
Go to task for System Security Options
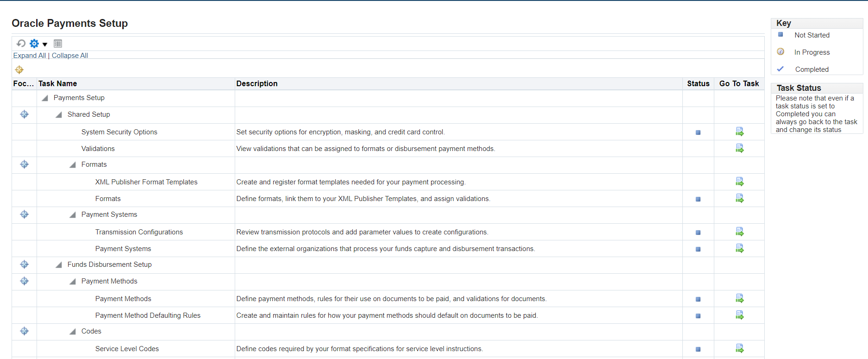click(x=740, y=132)
